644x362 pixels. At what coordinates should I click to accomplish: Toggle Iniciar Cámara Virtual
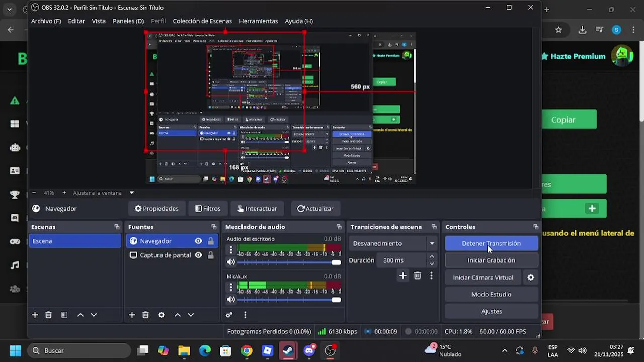point(483,277)
